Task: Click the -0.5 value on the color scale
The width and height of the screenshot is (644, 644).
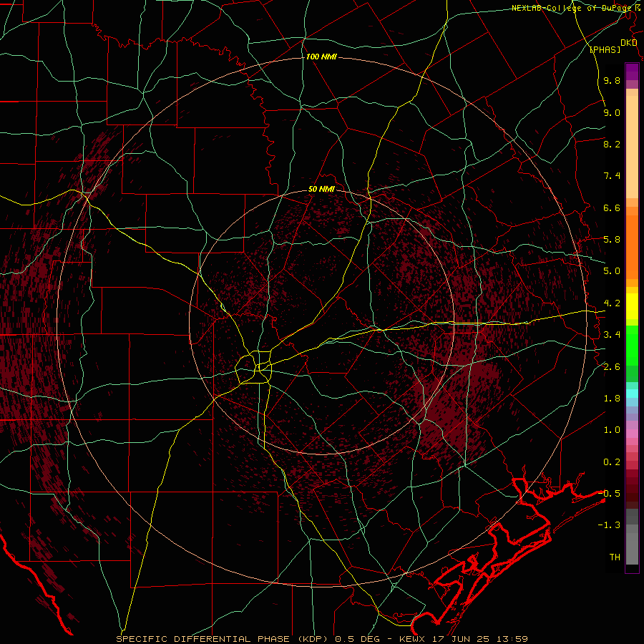Action: click(x=609, y=494)
